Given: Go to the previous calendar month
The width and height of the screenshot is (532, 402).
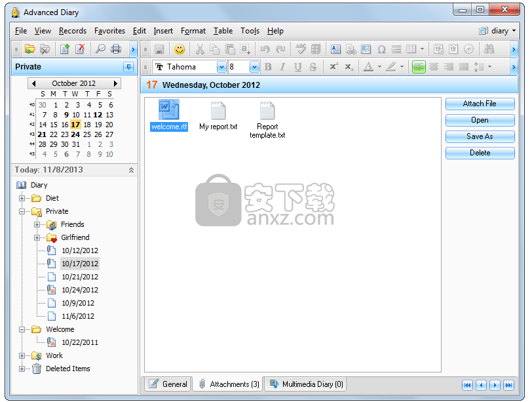Looking at the screenshot, I should coord(33,83).
